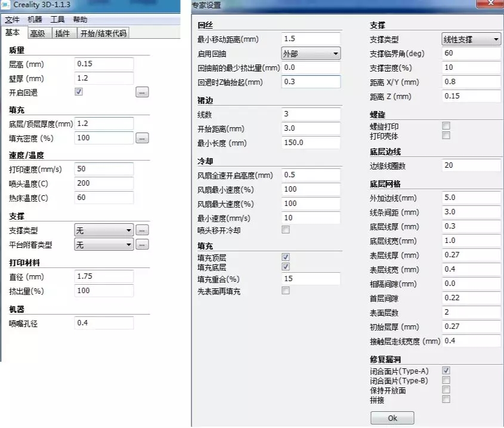The width and height of the screenshot is (504, 428).
Task: Click the 线条间距 input field
Action: [x=471, y=212]
